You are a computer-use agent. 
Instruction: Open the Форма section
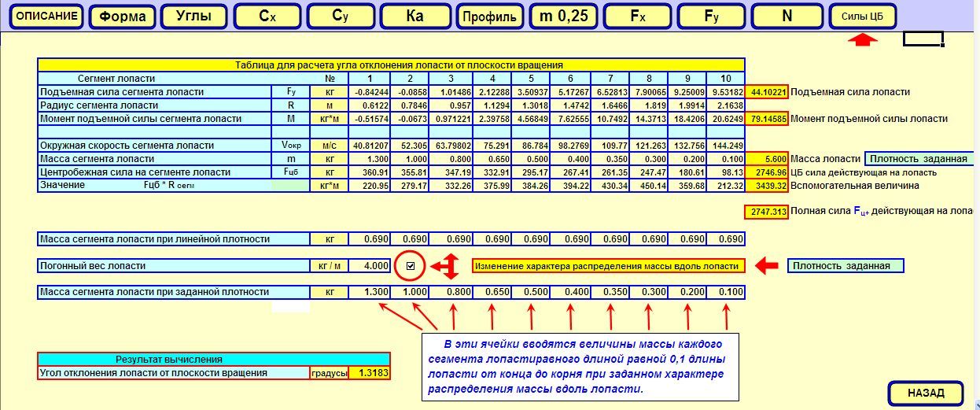click(123, 17)
